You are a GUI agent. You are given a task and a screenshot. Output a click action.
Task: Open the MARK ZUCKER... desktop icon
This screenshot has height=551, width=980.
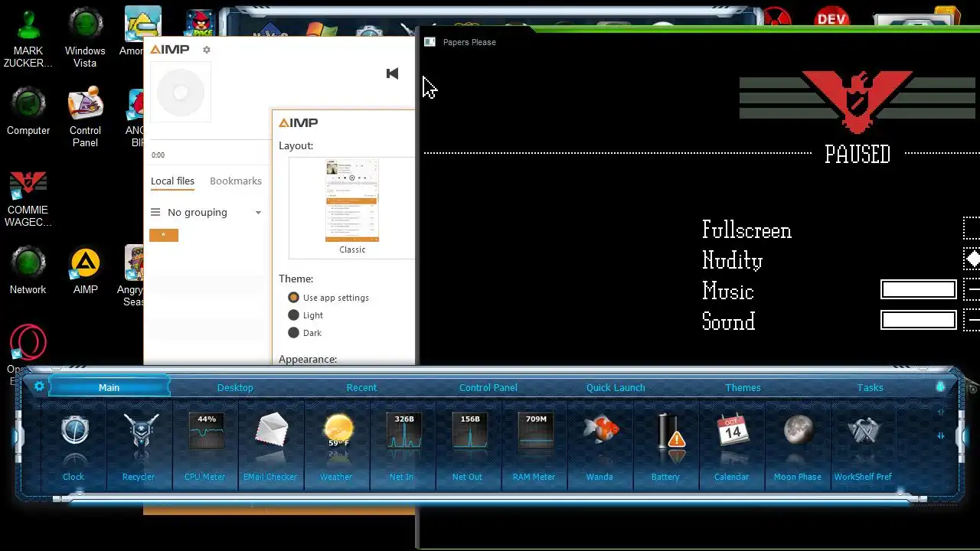click(28, 37)
